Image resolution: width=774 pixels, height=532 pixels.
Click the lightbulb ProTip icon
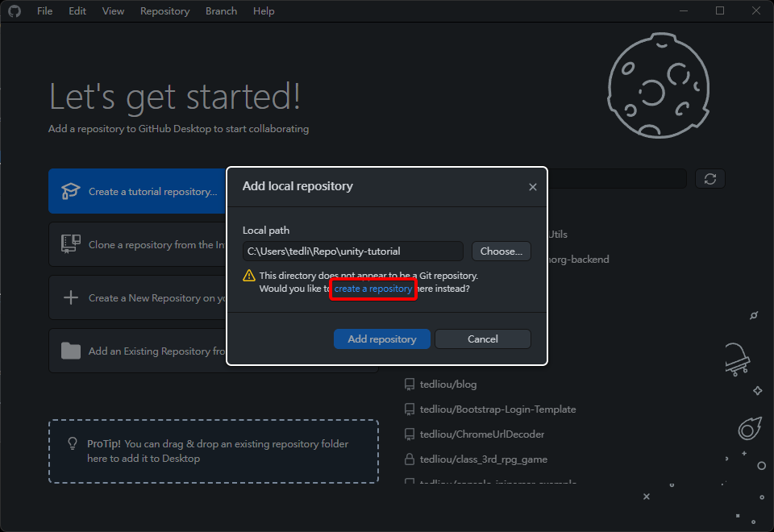(73, 443)
